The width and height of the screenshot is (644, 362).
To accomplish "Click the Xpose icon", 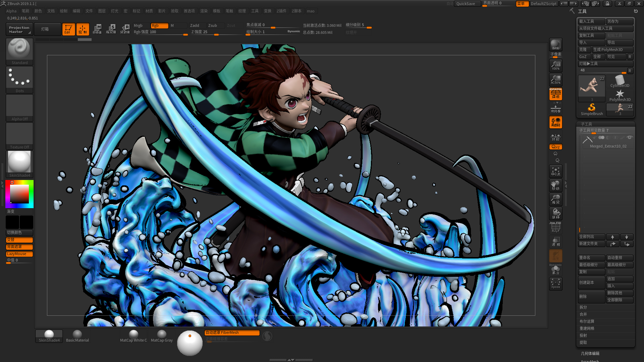I will [x=555, y=284].
